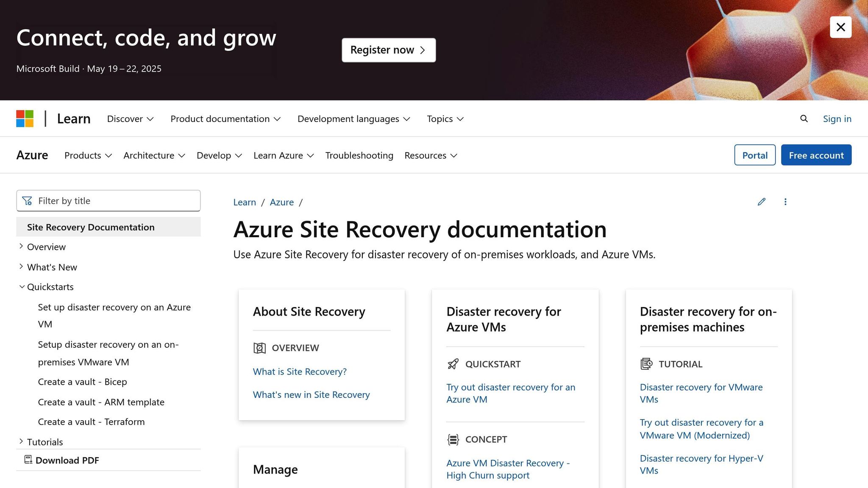Open Setup disaster recovery on-premises VMware VM

(x=108, y=353)
